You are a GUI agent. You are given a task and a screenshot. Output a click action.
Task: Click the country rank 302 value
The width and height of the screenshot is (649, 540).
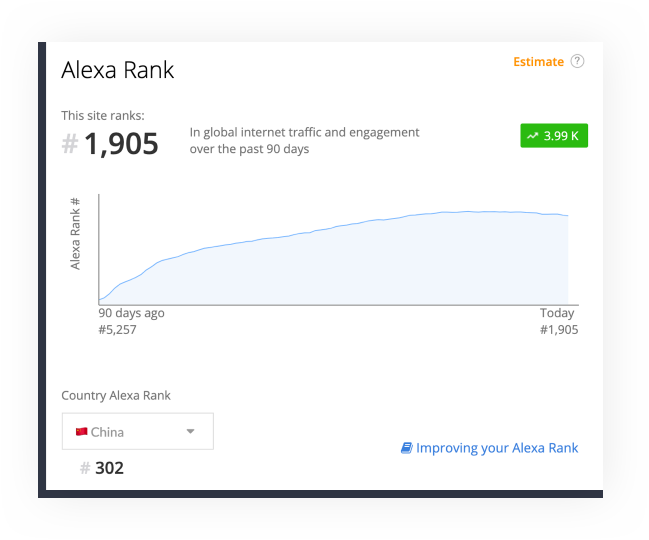109,468
